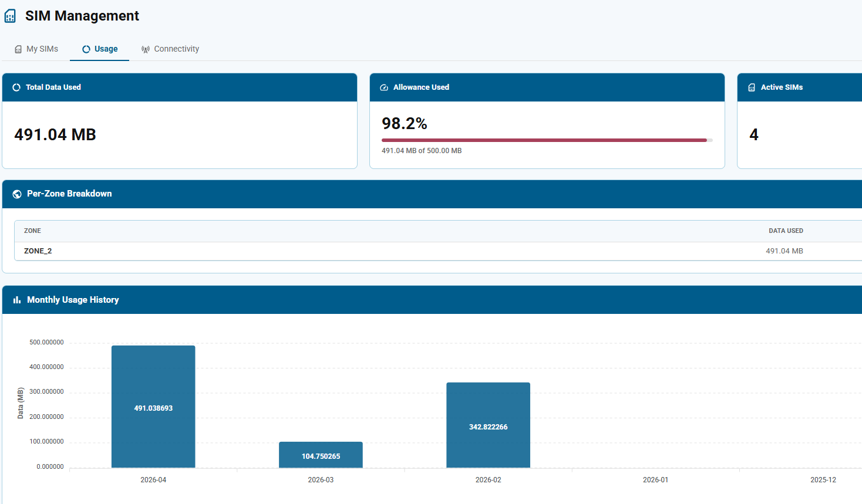This screenshot has height=504, width=862.
Task: Click the SIM card icon next to Active SIMs
Action: pyautogui.click(x=752, y=87)
